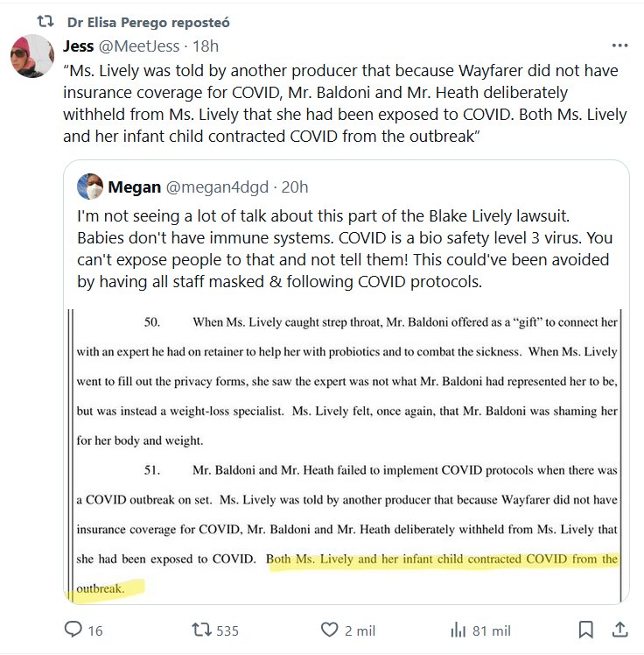Open Megan's small profile avatar
This screenshot has height=655, width=644.
click(89, 187)
